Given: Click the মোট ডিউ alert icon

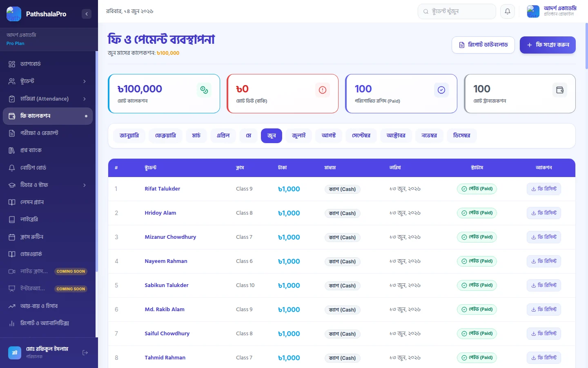Looking at the screenshot, I should pyautogui.click(x=323, y=90).
